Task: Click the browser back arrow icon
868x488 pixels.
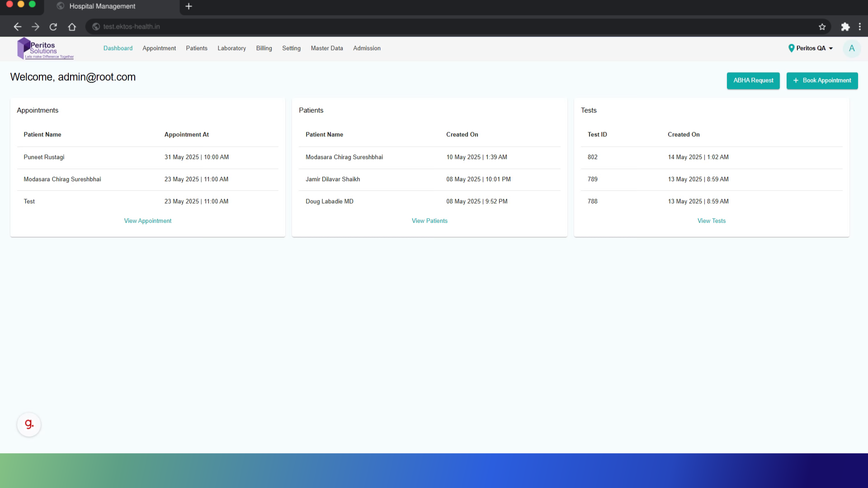Action: 17,27
